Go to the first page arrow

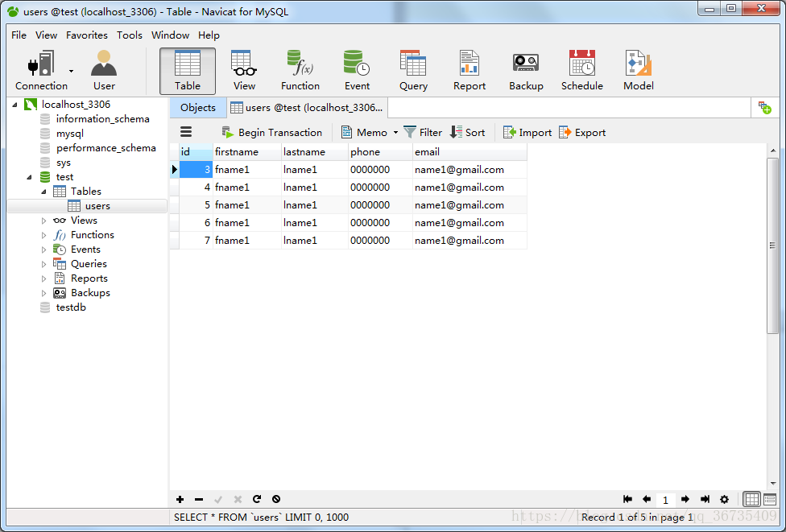[627, 499]
